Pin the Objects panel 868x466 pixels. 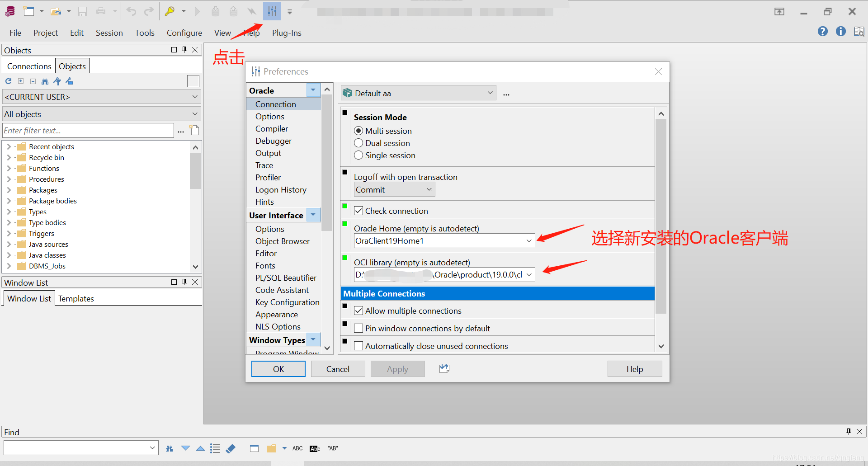coord(184,50)
